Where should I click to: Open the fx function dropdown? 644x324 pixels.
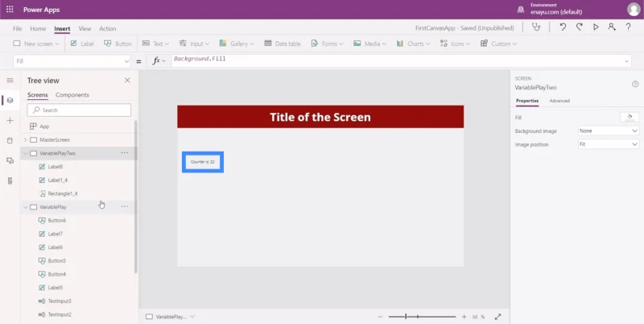[x=159, y=61]
